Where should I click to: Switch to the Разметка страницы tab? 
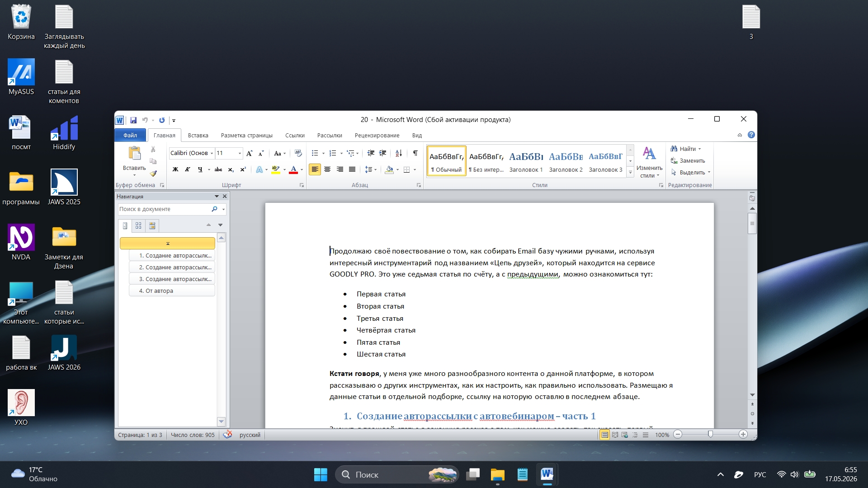click(247, 135)
